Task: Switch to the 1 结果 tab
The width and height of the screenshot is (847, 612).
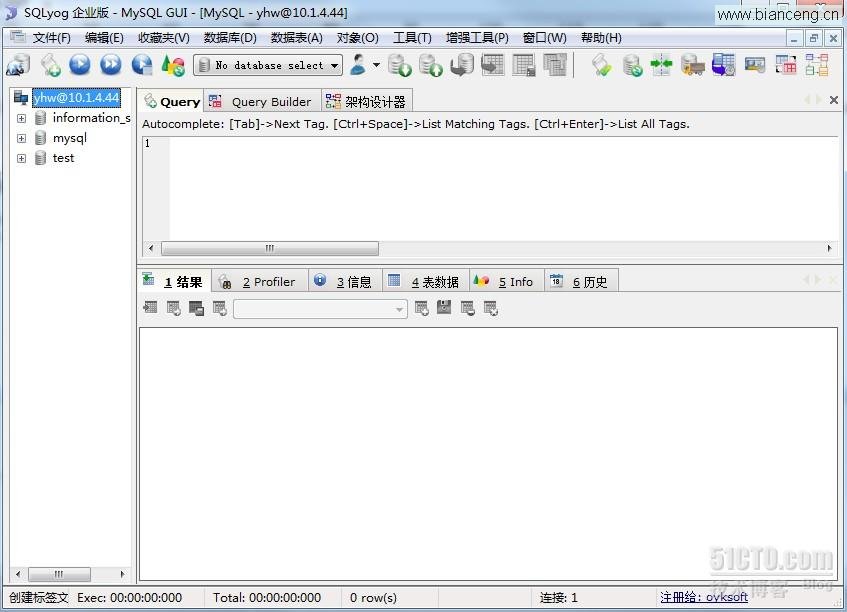Action: click(174, 281)
